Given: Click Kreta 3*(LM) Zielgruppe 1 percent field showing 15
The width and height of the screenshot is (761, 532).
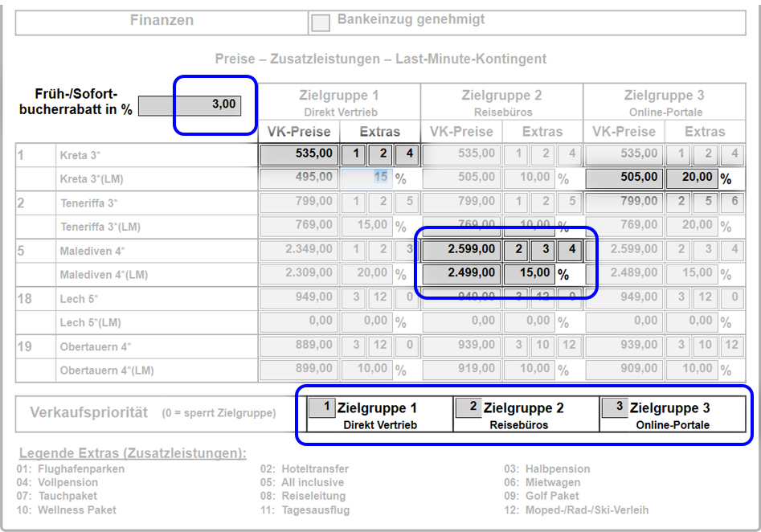Looking at the screenshot, I should click(x=367, y=177).
